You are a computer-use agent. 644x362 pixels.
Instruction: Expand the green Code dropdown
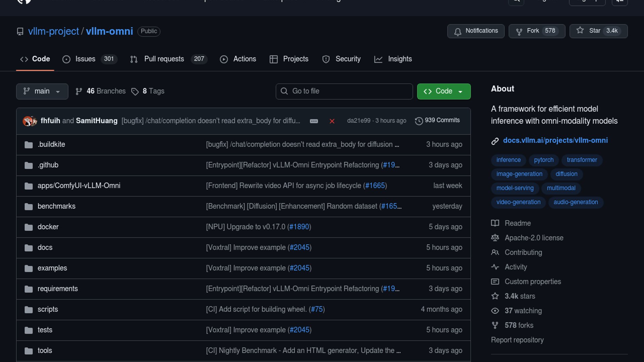pyautogui.click(x=443, y=91)
